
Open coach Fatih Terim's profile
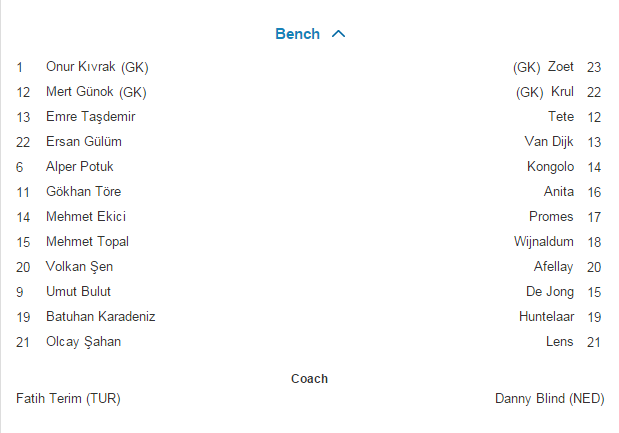click(x=68, y=398)
